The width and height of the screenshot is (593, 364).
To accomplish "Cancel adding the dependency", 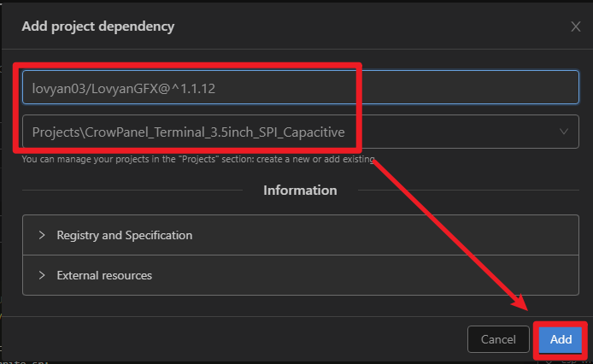I will (498, 339).
